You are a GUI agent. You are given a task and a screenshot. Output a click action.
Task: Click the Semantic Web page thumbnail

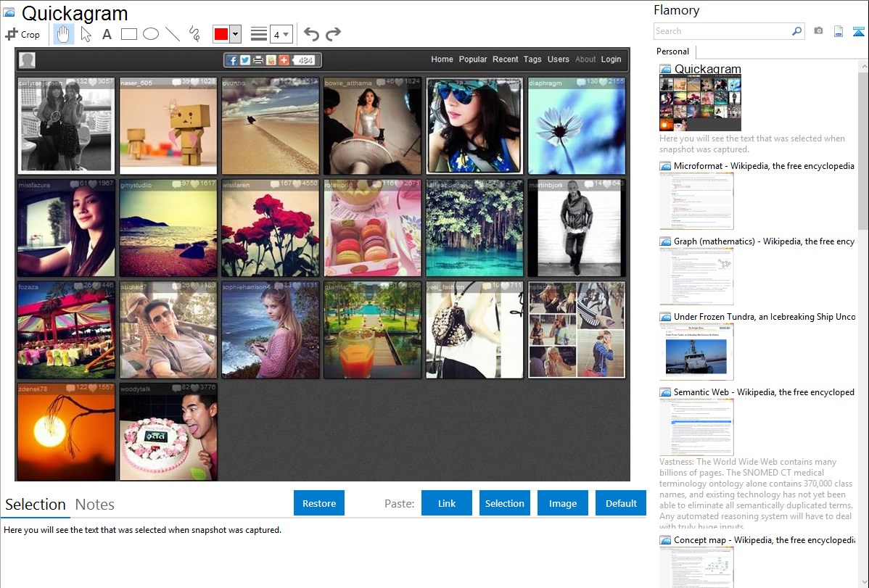[696, 427]
